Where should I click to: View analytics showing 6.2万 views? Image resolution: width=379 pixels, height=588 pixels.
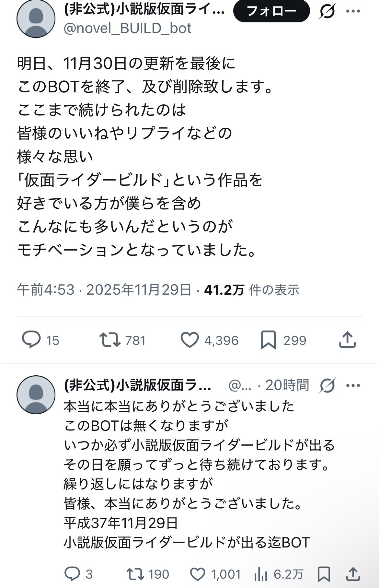tap(261, 574)
